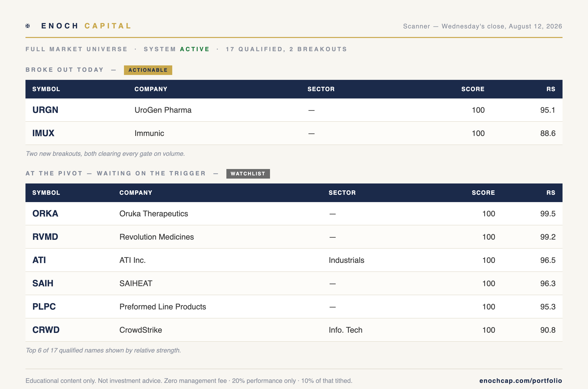Click the SYMBOL header in the breakout table

[x=46, y=89]
